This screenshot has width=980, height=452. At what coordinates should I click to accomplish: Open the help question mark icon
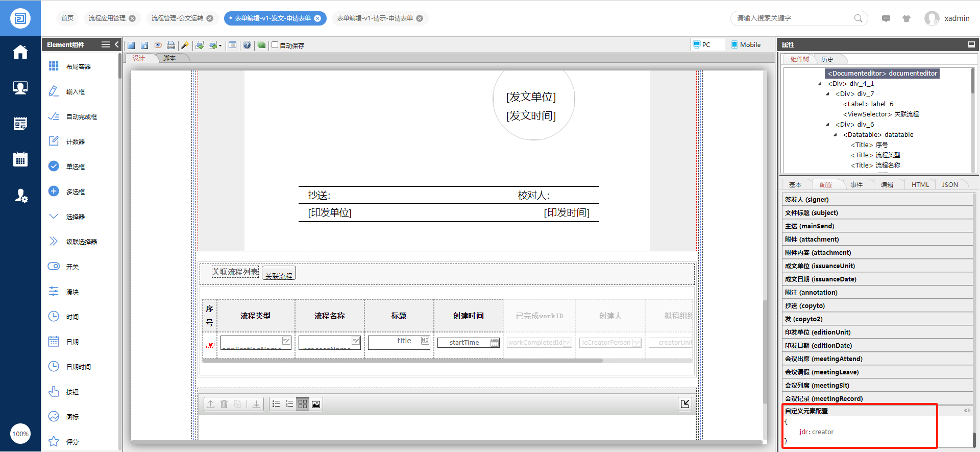[x=247, y=45]
